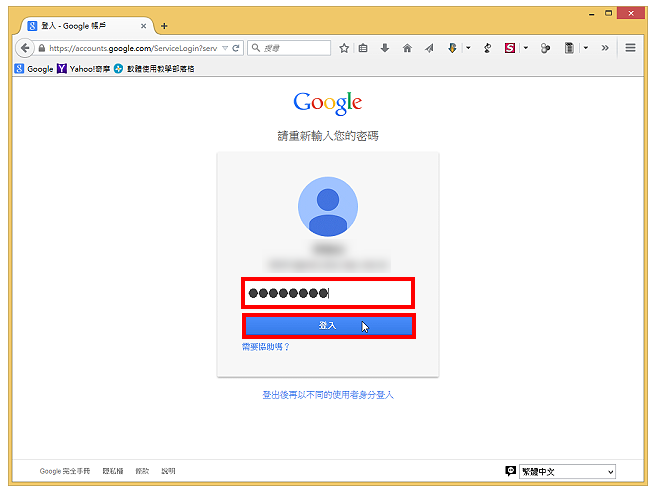Click the clipboard extension icon
The height and width of the screenshot is (494, 652).
coord(569,48)
